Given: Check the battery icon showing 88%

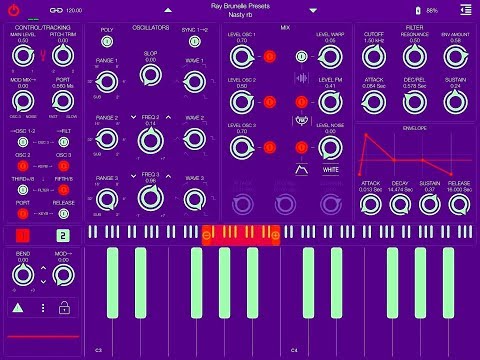Looking at the screenshot, I should [418, 10].
